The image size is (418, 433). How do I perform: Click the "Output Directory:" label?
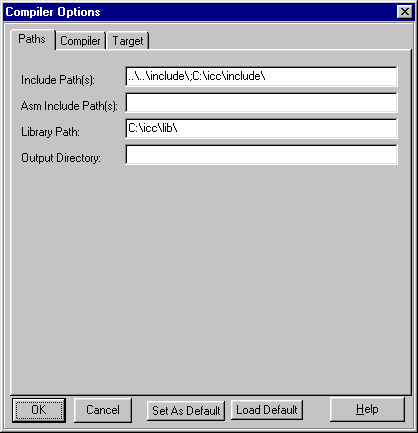[x=61, y=158]
